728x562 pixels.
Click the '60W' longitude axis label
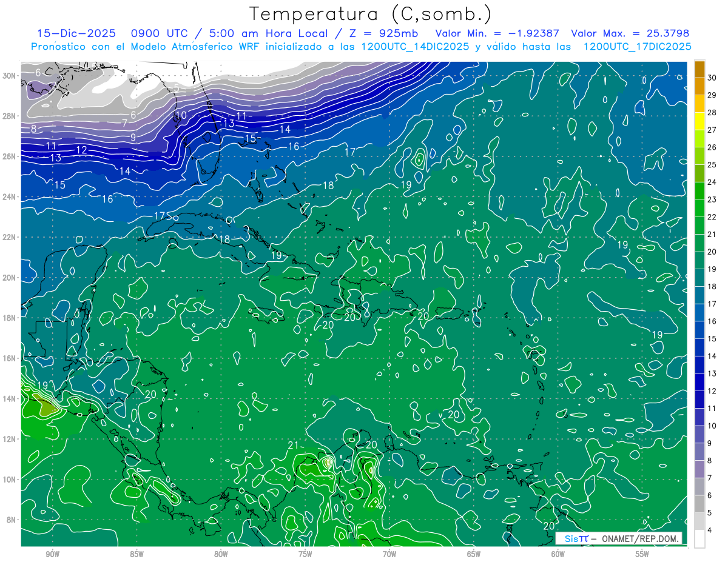tap(558, 555)
